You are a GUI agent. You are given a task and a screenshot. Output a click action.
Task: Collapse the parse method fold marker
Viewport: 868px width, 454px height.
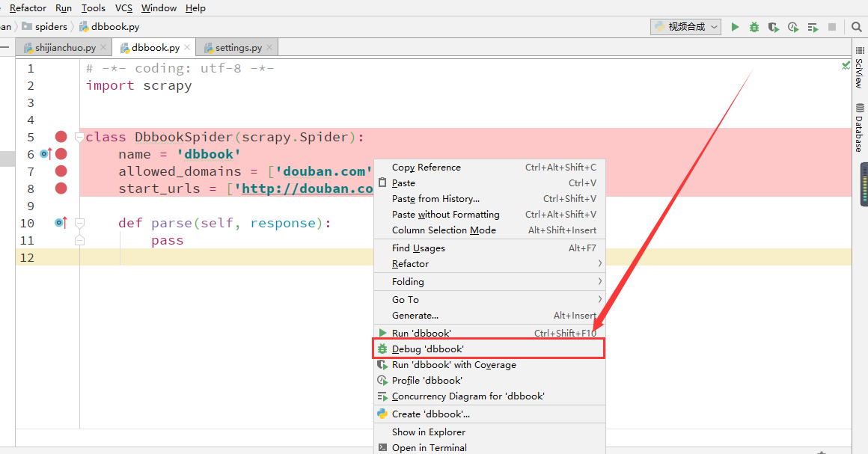[79, 223]
